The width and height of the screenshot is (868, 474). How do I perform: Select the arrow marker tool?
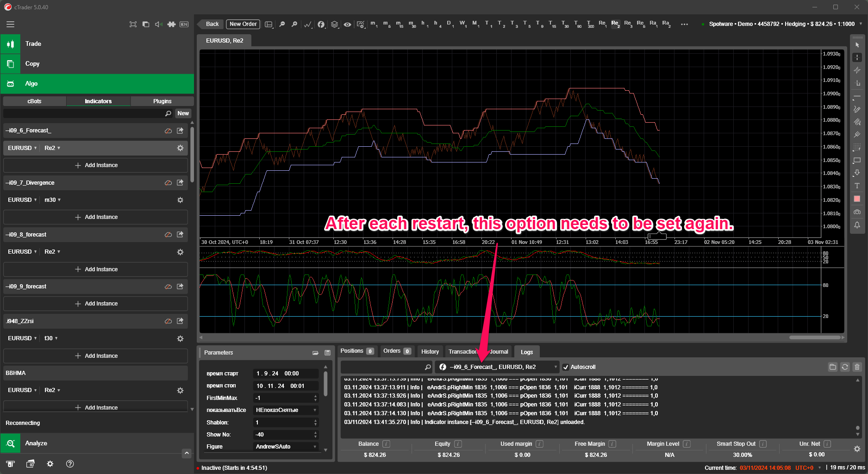[x=857, y=173]
